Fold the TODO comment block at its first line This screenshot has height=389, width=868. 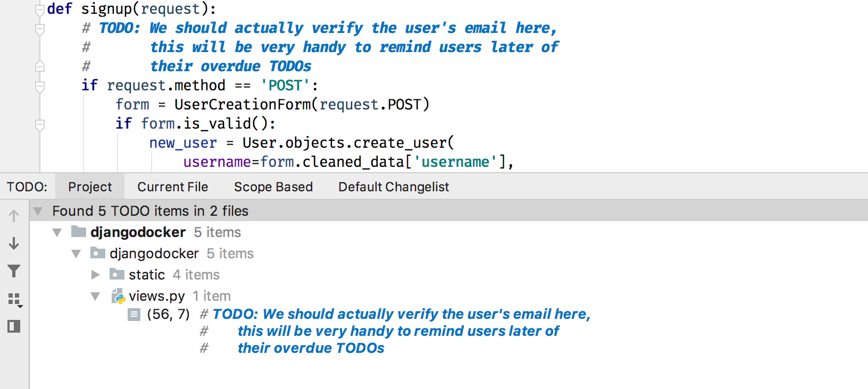[39, 29]
